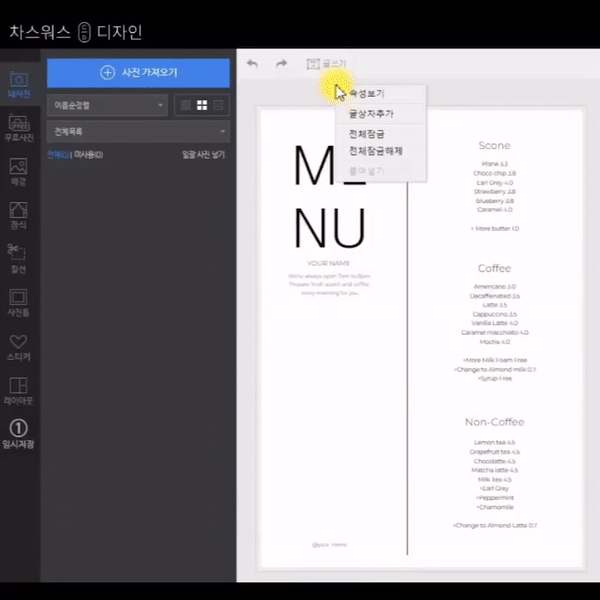Viewport: 600px width, 600px height.
Task: Choose 글상자추가 in the context menu
Action: point(381,114)
